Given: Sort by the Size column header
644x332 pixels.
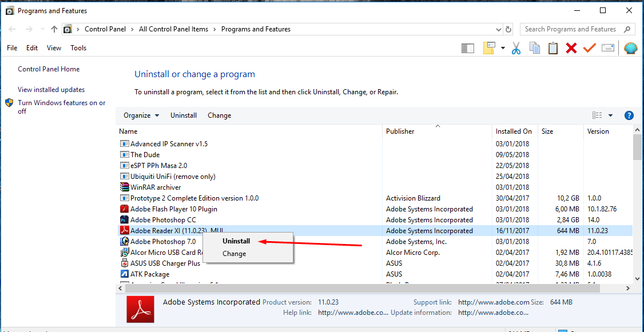Looking at the screenshot, I should click(547, 131).
